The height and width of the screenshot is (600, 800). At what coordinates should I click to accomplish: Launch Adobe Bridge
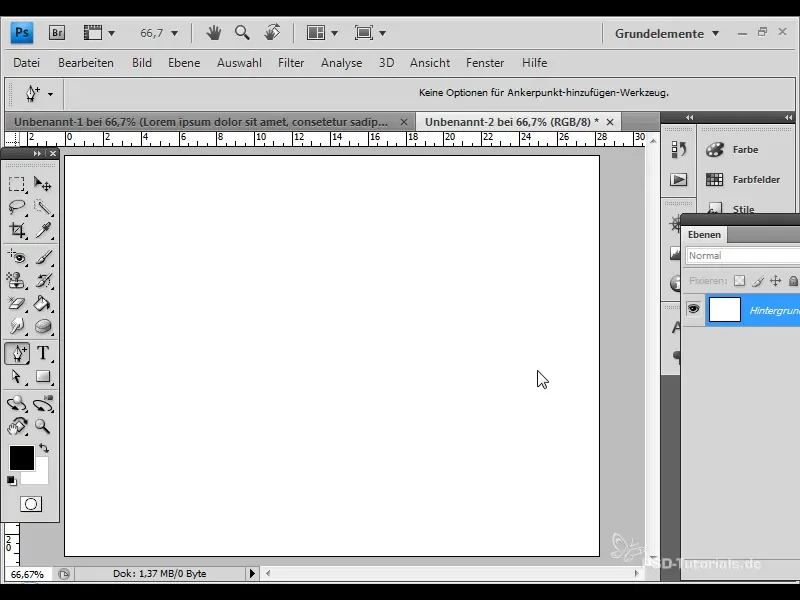click(x=57, y=33)
